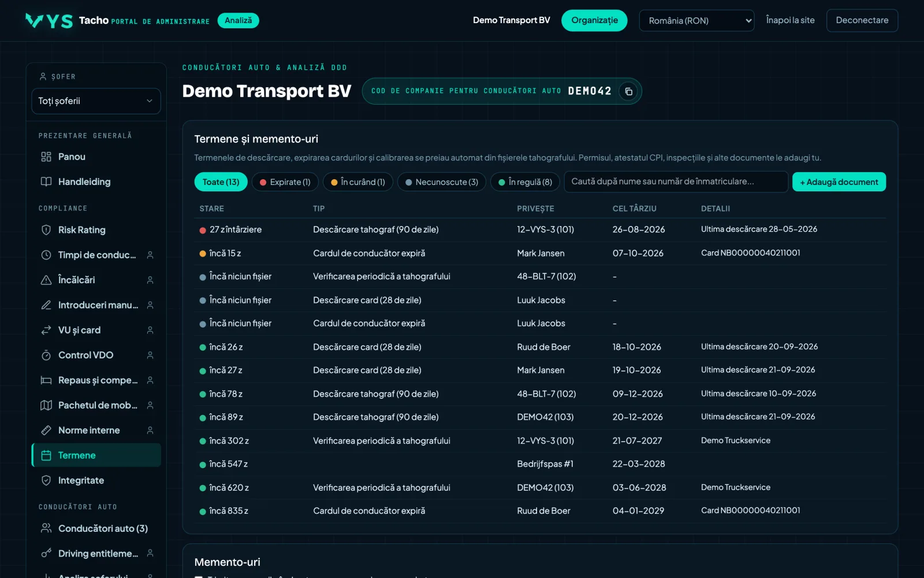Open Conducători auto (3) people item

click(96, 528)
